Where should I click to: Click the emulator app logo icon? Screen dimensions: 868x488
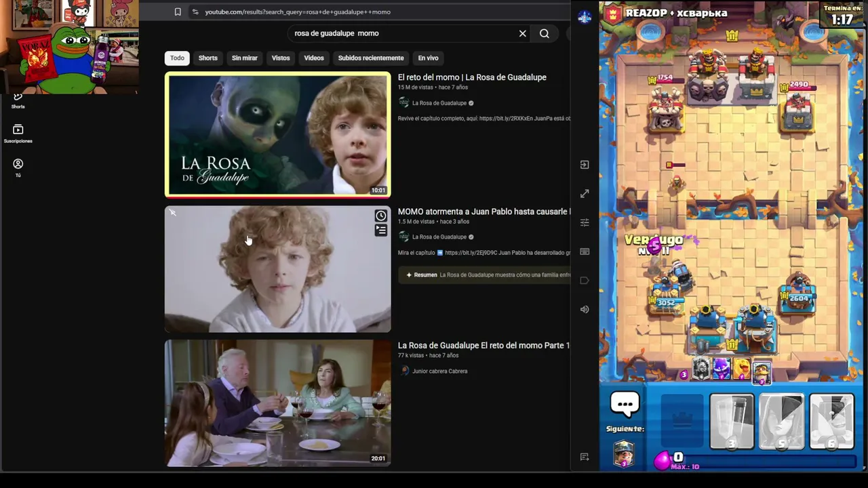585,18
